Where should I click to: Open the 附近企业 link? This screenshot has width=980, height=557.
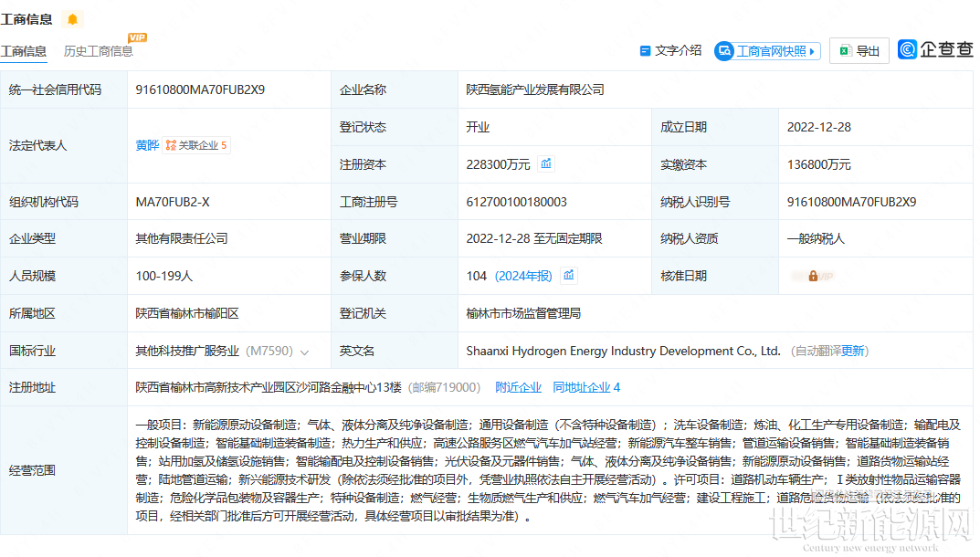[518, 387]
